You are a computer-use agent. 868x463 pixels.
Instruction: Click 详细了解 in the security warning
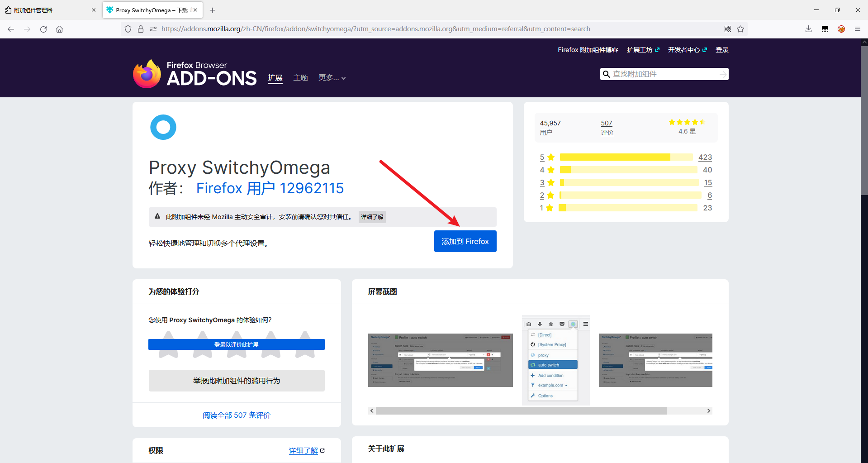[x=372, y=217]
